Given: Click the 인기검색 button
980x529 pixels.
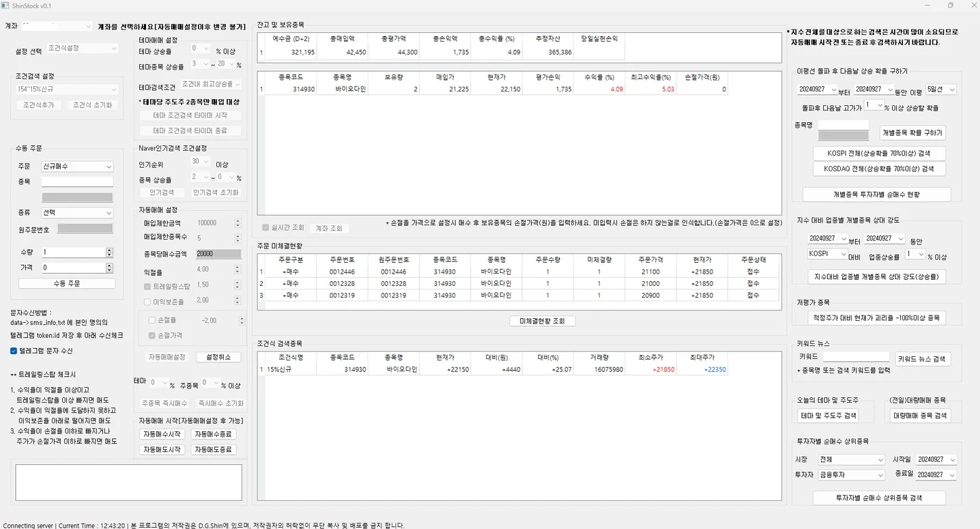Looking at the screenshot, I should click(162, 192).
